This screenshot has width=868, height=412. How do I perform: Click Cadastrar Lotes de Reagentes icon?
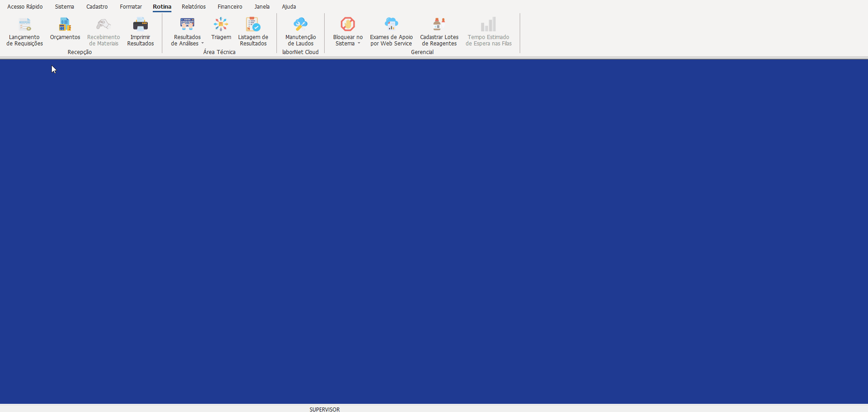tap(439, 25)
